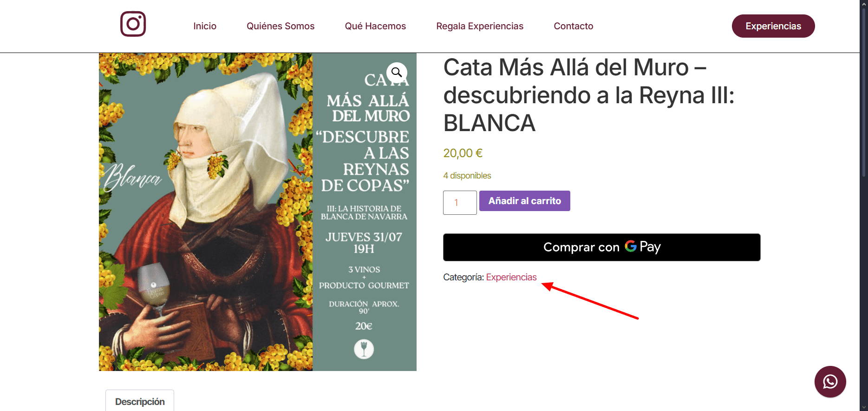Click the Blanca de Navarra product image
Screen dimensions: 868x411
[x=258, y=212]
